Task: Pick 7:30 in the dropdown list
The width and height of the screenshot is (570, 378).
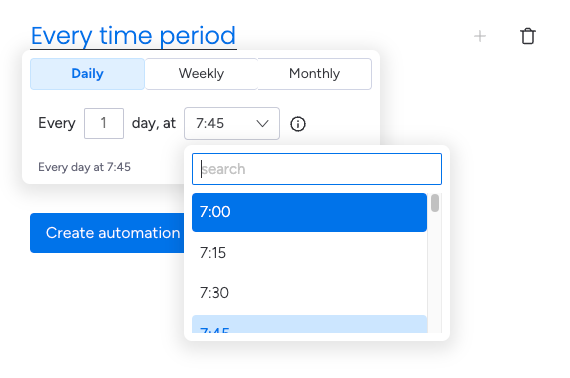Action: 309,293
